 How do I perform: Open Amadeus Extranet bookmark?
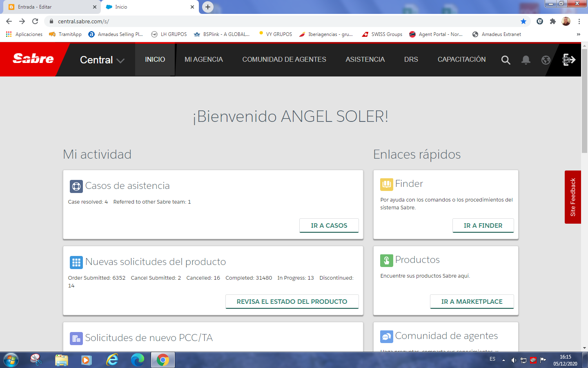497,34
